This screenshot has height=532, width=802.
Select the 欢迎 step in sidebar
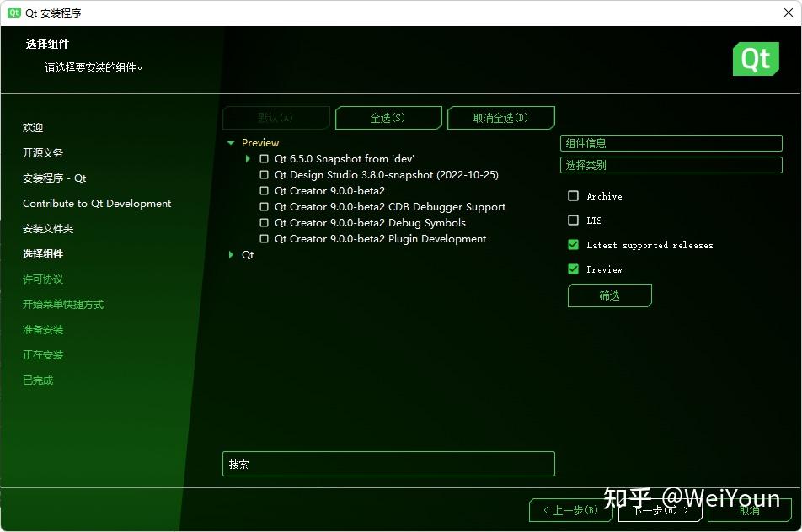[x=33, y=128]
